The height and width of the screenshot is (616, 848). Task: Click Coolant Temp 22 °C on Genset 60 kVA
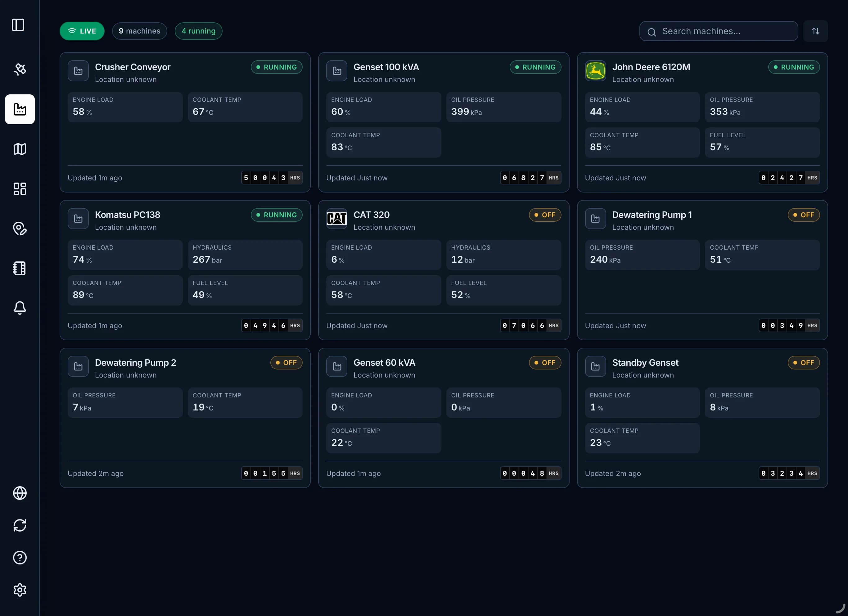tap(384, 438)
